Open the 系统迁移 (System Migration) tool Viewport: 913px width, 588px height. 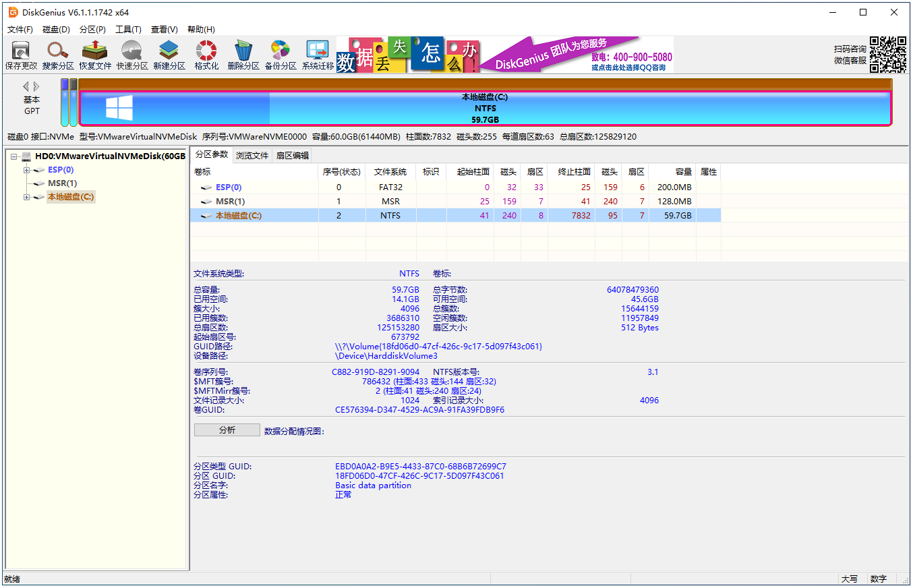[317, 54]
